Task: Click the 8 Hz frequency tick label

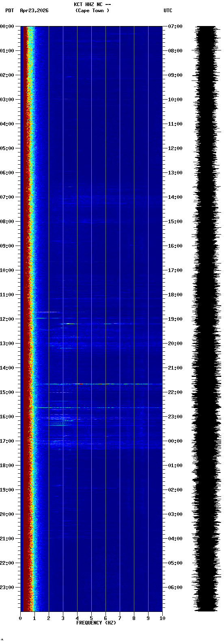Action: [x=134, y=618]
